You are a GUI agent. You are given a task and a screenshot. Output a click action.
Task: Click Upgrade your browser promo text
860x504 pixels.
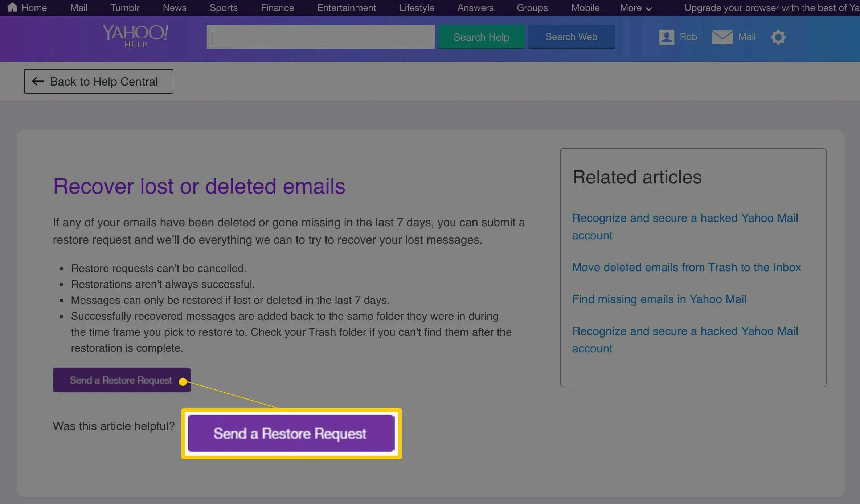pos(772,8)
